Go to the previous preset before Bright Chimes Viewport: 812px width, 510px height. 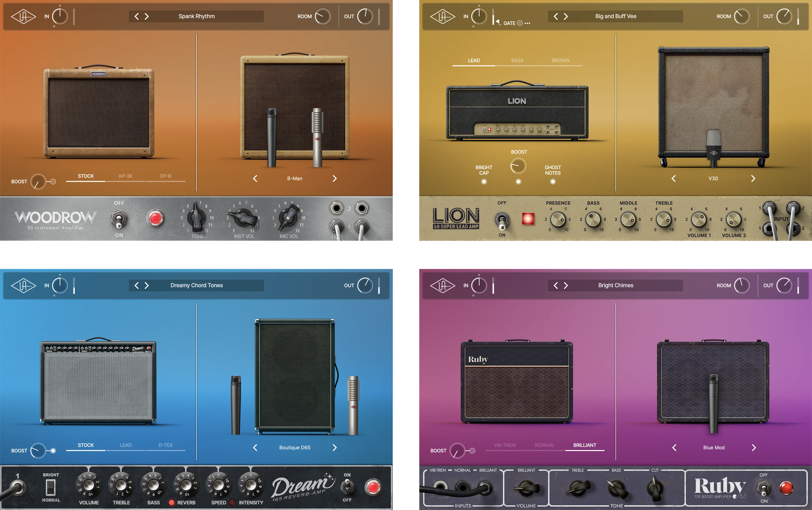tap(556, 285)
